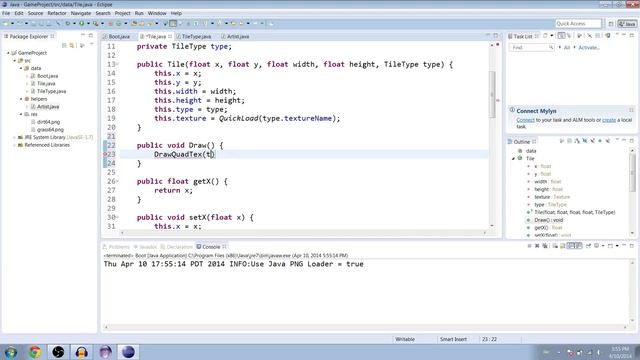Screen dimensions: 640x360
Task: Launch Debug from the main toolbar
Action: (67, 24)
